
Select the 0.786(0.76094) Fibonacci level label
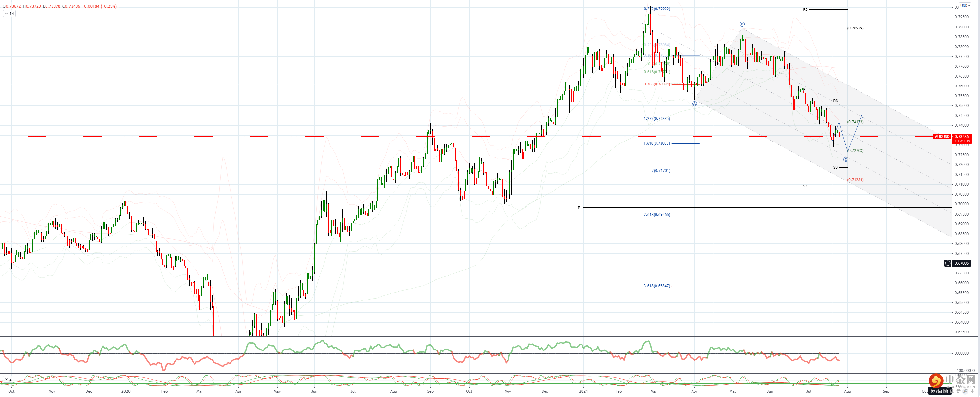[656, 84]
